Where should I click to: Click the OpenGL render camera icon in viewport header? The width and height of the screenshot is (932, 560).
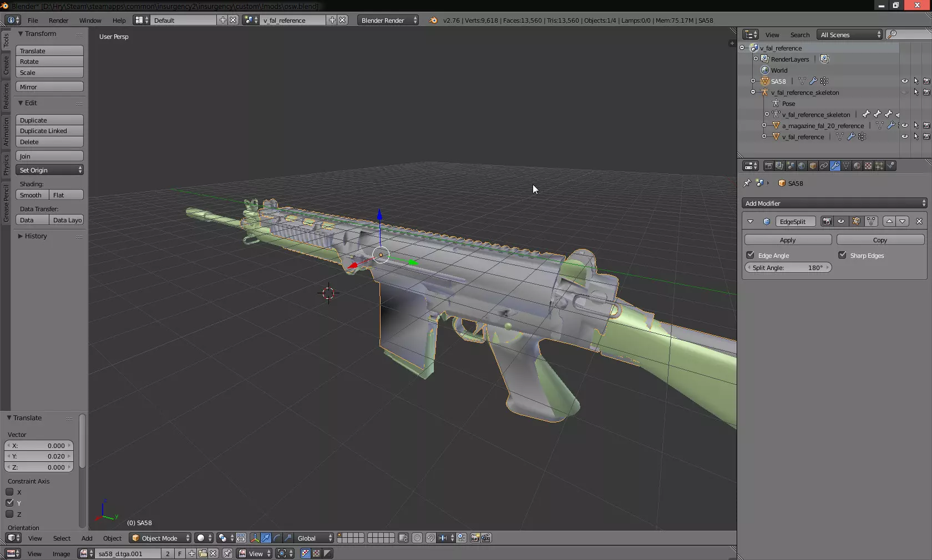tap(475, 538)
